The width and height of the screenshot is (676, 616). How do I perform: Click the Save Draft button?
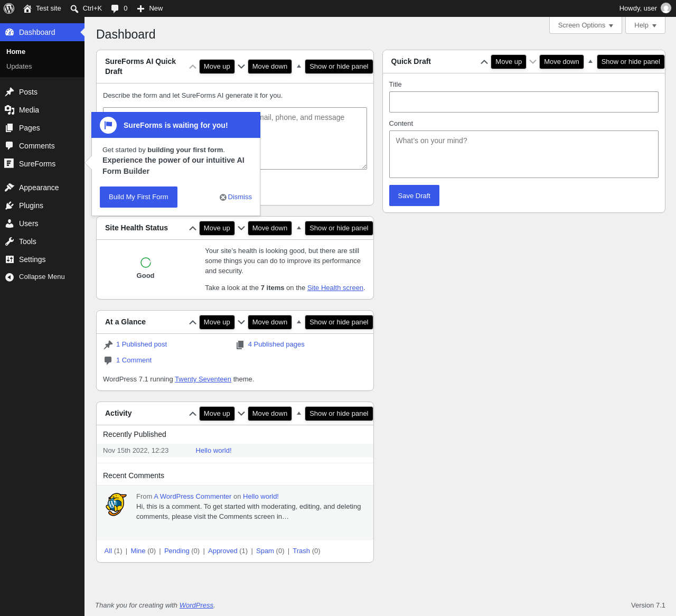coord(414,195)
